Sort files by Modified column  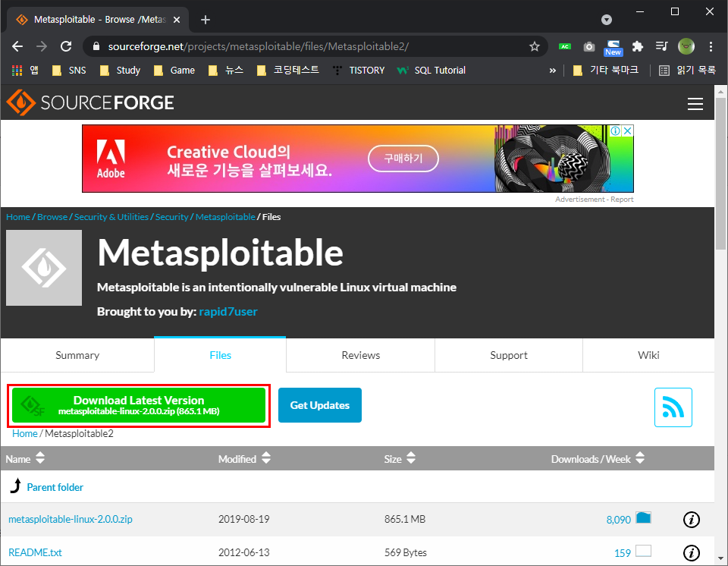pos(244,459)
